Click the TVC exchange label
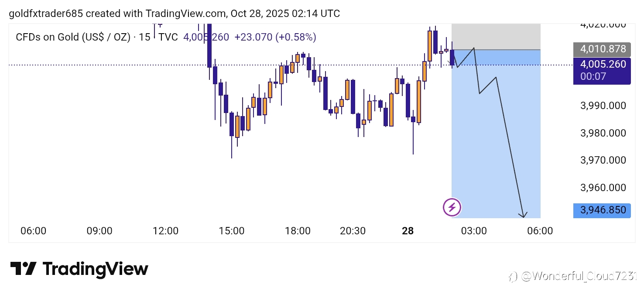The width and height of the screenshot is (644, 295). [168, 37]
